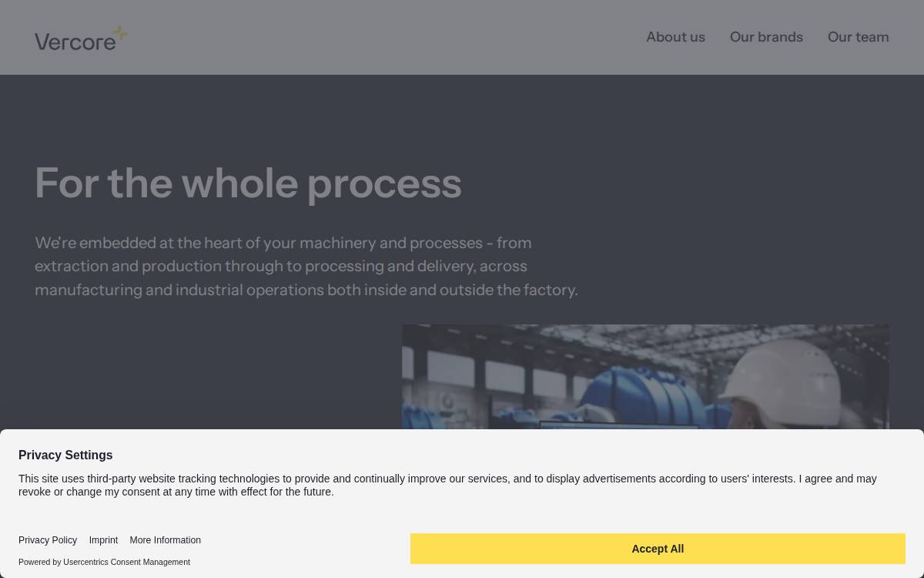Click the factory worker hero image
Screen dimensions: 924x578
(x=645, y=377)
